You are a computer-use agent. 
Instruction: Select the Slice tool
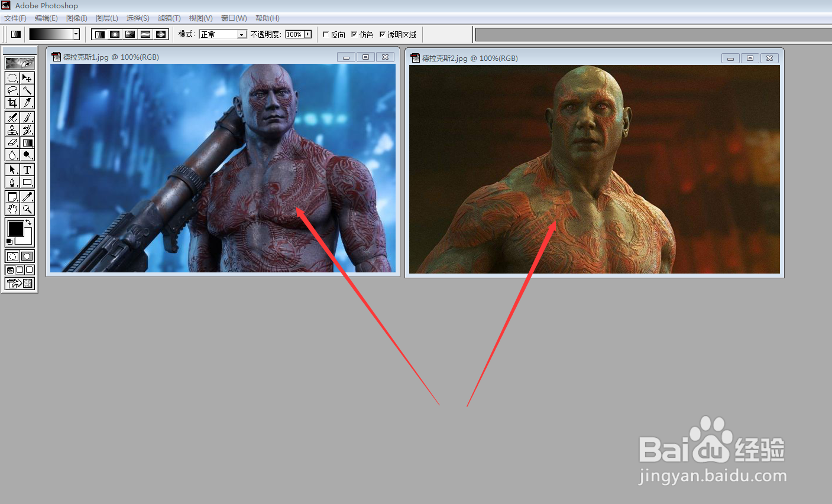27,103
